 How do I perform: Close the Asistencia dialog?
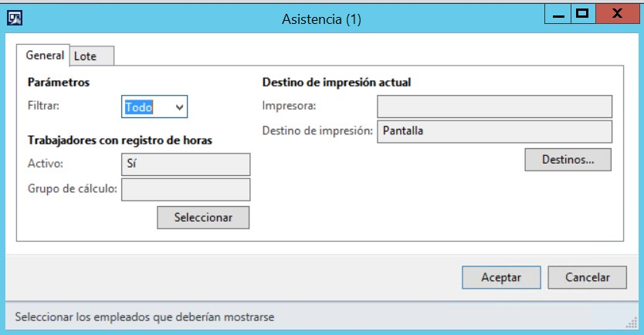coord(617,15)
